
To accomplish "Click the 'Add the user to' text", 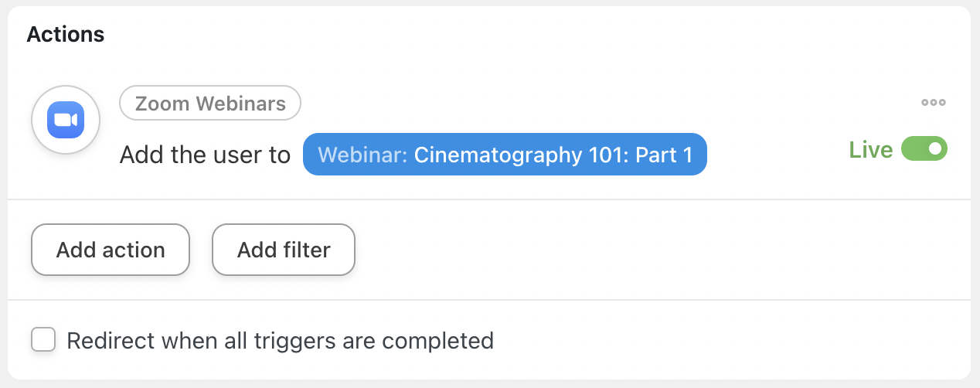I will tap(205, 155).
